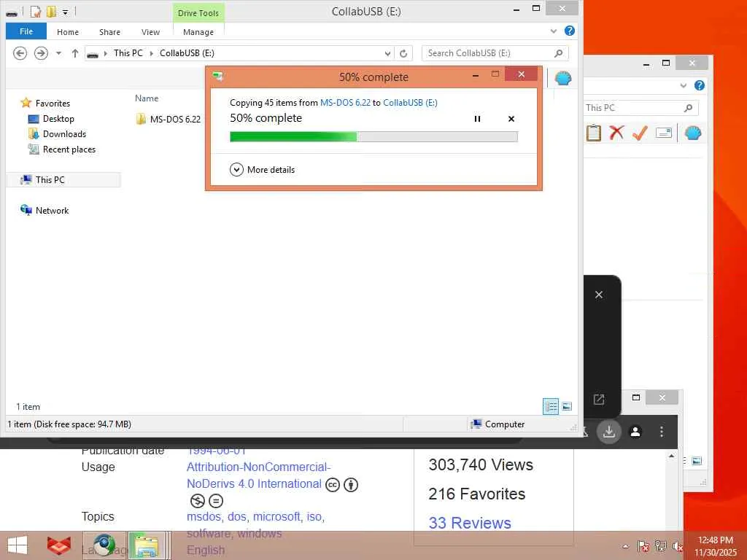Open the red taskbar app icon beside Start
The width and height of the screenshot is (747, 560).
[x=58, y=545]
